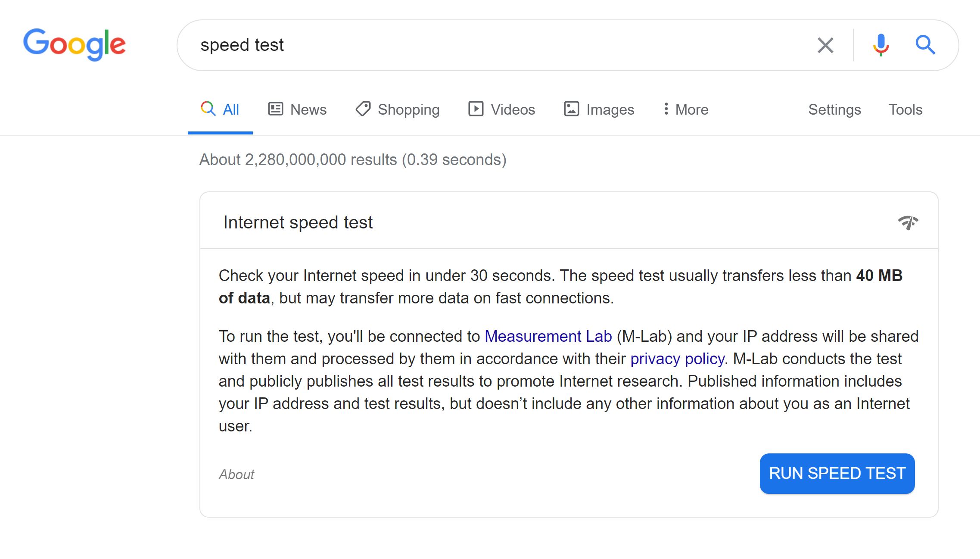Click the Google search magnifying glass icon
This screenshot has height=559, width=980.
(x=925, y=45)
